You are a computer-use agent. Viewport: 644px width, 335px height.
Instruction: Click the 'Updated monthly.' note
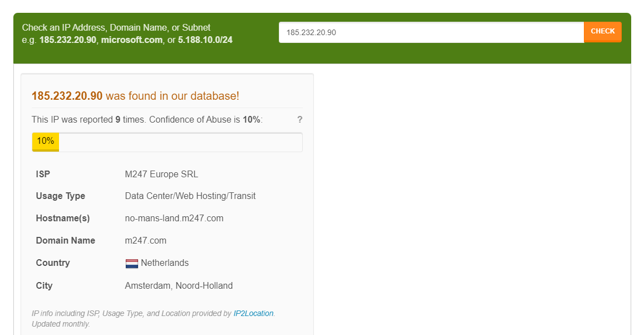click(61, 324)
